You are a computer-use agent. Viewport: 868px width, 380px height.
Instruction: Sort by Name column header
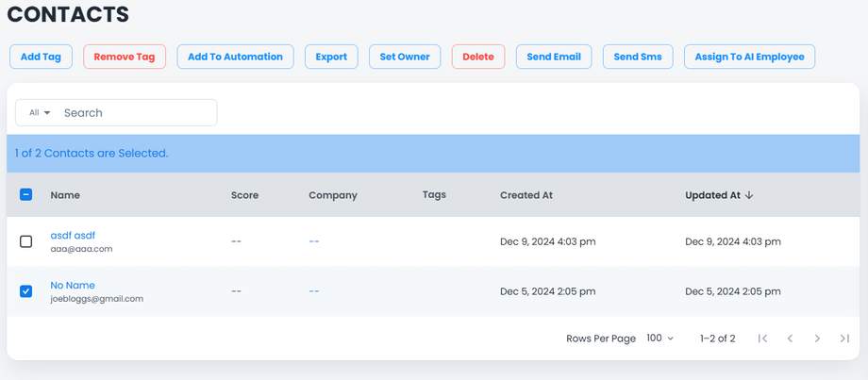(65, 195)
